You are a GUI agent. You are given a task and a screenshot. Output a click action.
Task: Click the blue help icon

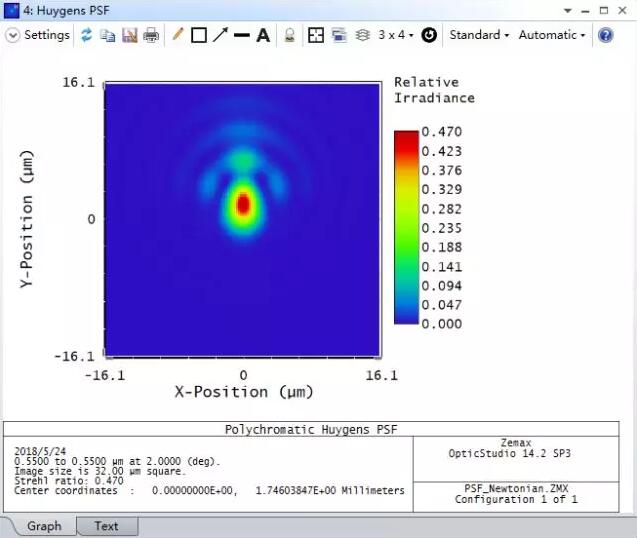[x=605, y=35]
